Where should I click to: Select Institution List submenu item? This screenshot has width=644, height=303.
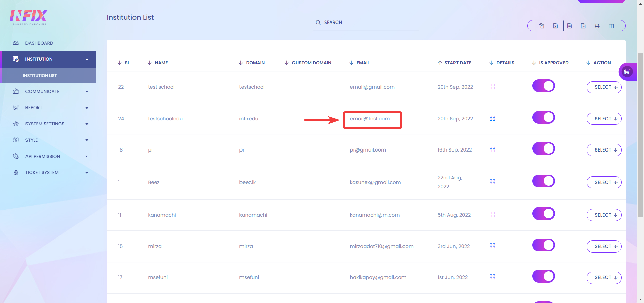click(48, 76)
